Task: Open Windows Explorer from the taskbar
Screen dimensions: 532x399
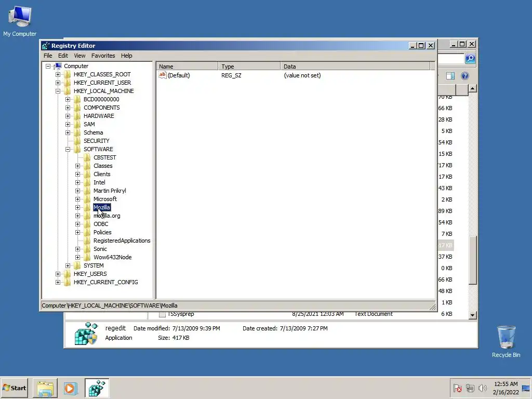Action: (45, 388)
